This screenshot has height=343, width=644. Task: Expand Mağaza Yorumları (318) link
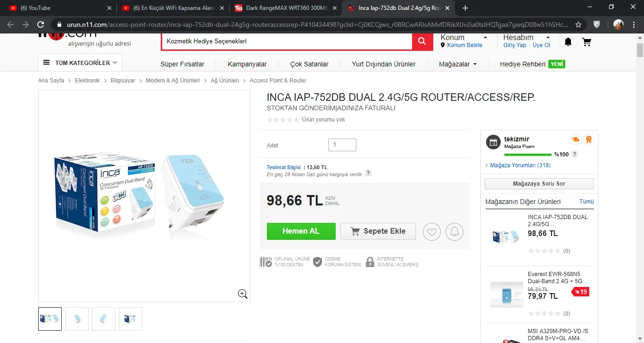point(520,165)
